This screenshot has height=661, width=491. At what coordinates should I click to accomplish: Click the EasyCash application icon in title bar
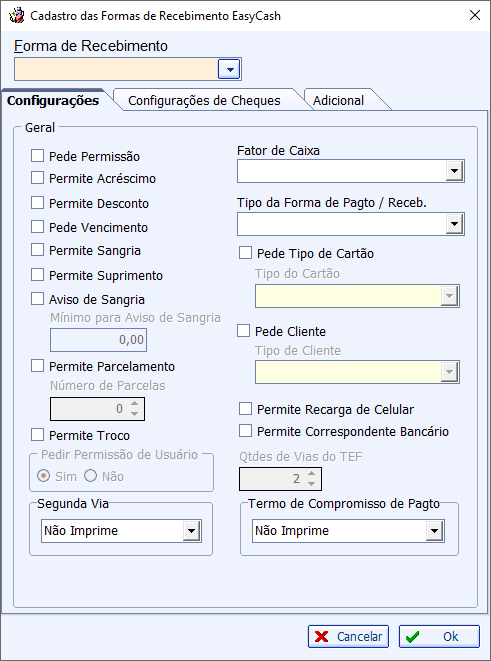point(17,15)
